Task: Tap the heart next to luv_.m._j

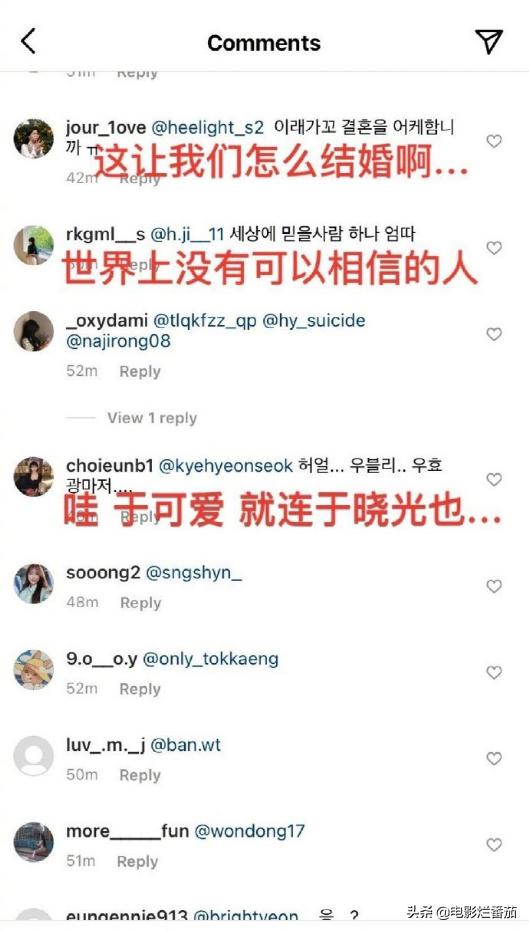Action: click(494, 759)
